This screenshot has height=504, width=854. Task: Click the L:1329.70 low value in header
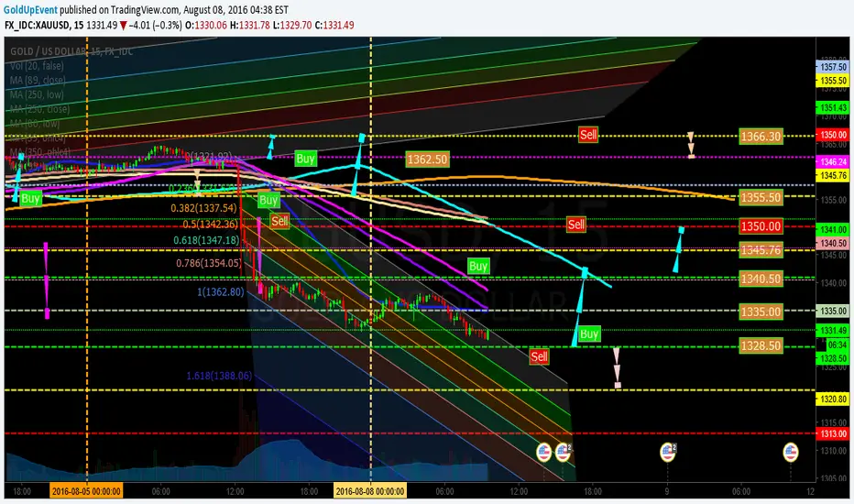[x=293, y=25]
